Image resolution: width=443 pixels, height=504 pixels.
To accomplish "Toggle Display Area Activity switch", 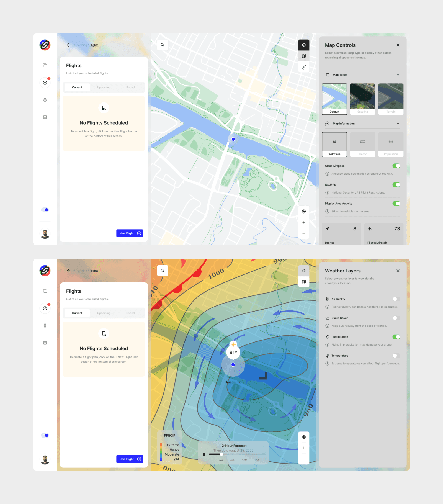I will tap(396, 204).
